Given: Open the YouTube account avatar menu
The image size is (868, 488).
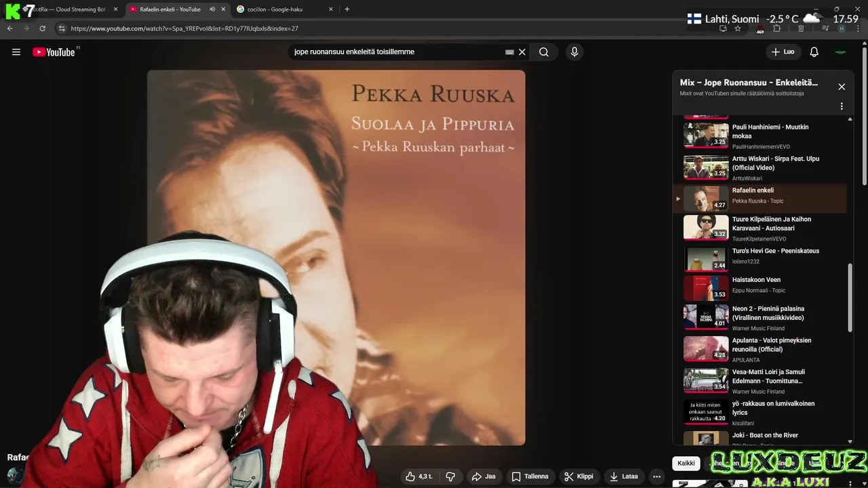Looking at the screenshot, I should [x=841, y=52].
